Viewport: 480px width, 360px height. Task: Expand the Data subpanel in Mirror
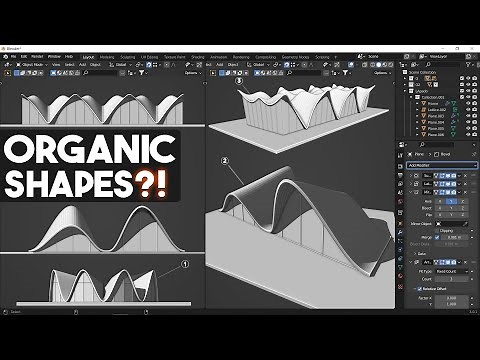[x=415, y=254]
